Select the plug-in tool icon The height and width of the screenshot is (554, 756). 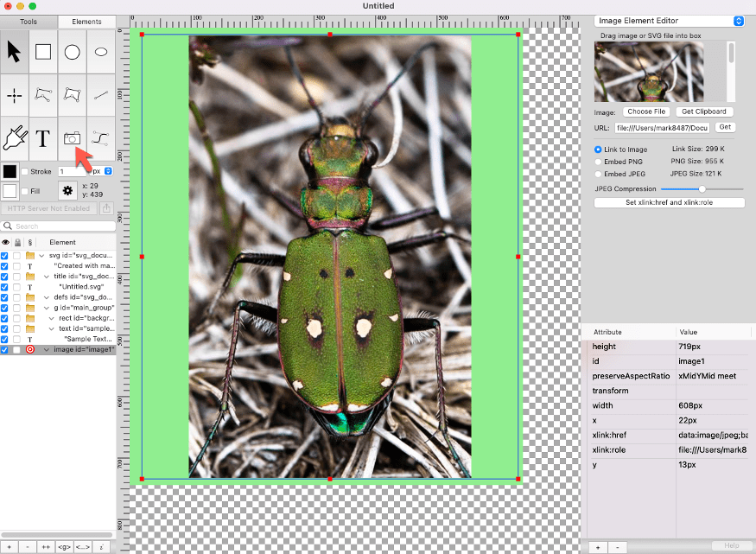pos(15,138)
